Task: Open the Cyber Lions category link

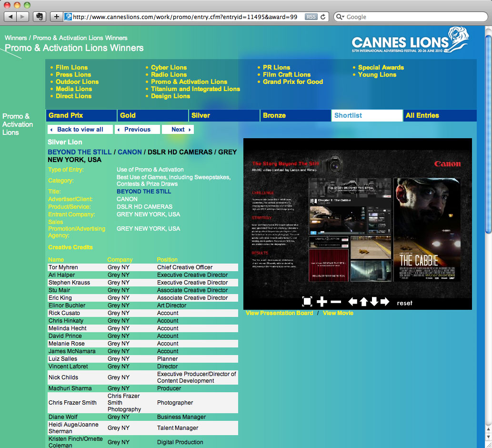Action: point(169,67)
